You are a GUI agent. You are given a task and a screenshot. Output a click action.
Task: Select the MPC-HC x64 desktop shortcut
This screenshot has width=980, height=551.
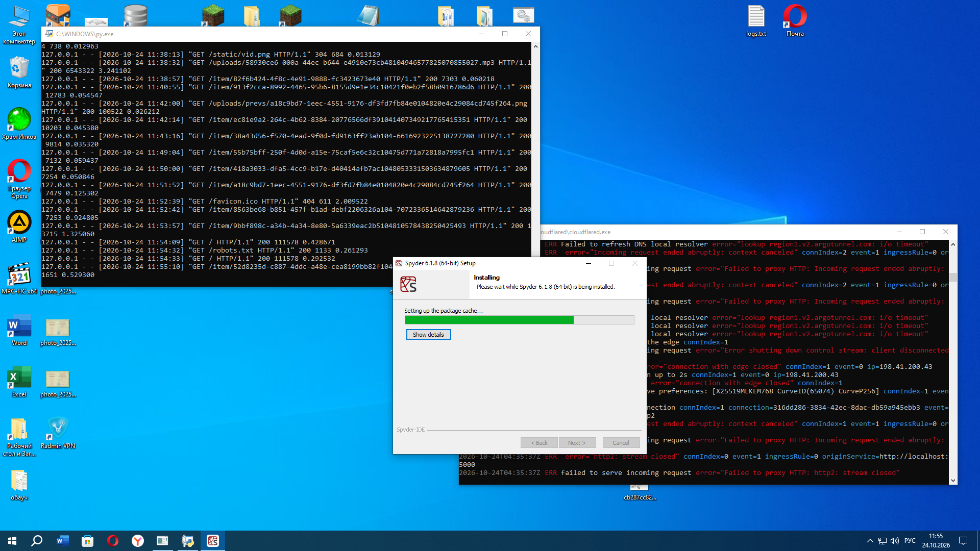(19, 278)
